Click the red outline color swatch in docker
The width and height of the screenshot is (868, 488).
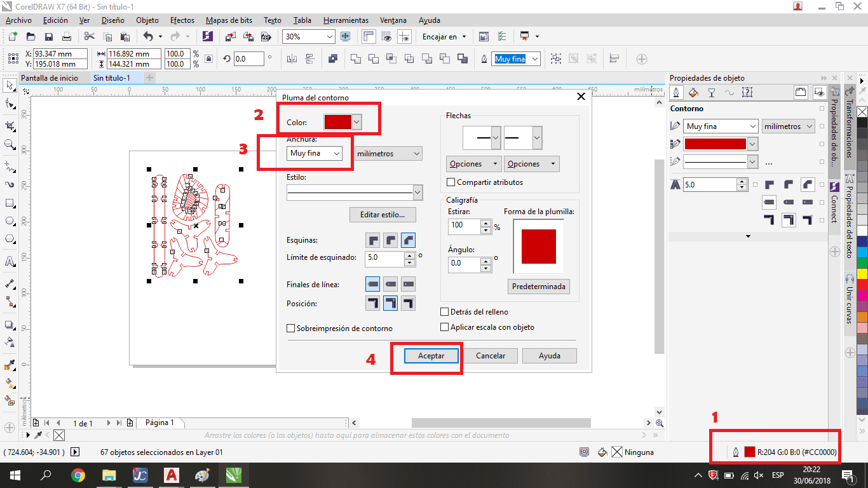715,144
